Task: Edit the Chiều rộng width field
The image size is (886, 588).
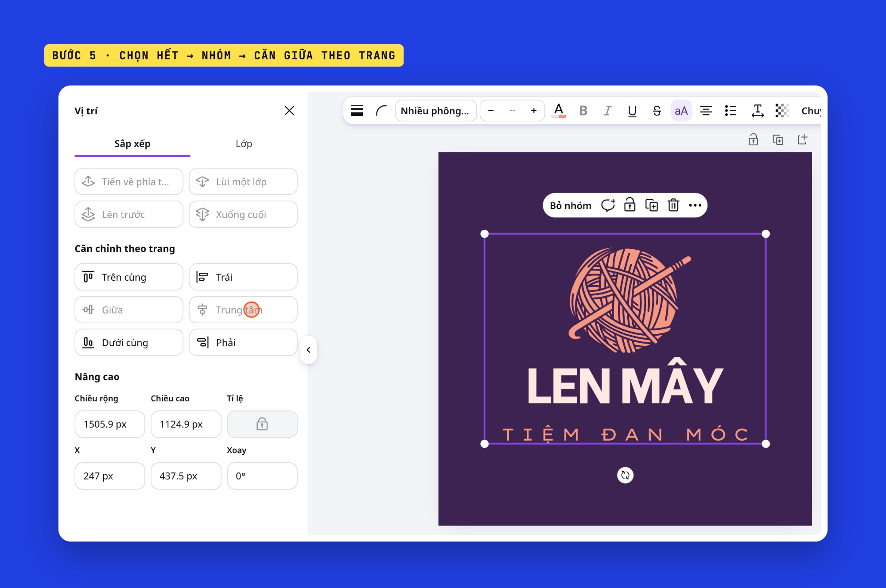Action: (110, 424)
